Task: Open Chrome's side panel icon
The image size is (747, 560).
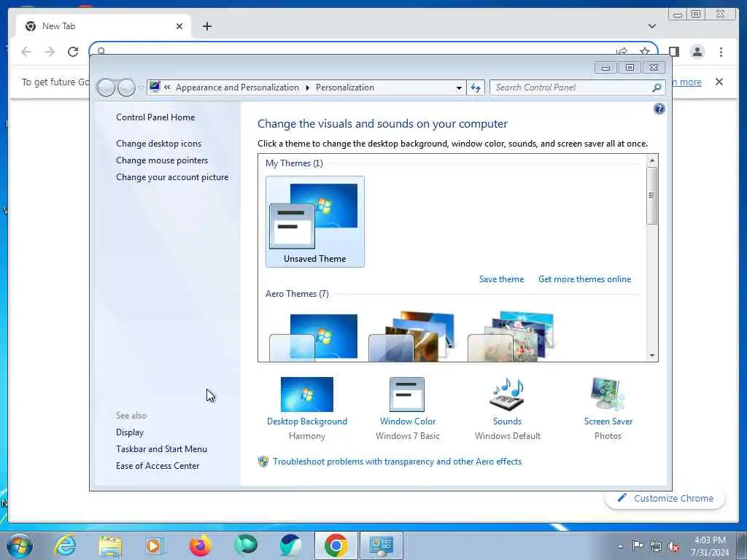Action: tap(673, 52)
